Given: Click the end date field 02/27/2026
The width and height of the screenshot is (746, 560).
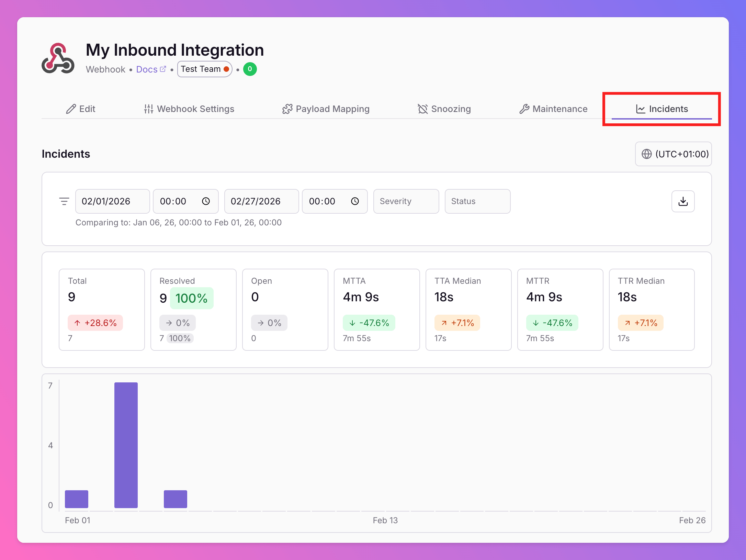Looking at the screenshot, I should 261,201.
